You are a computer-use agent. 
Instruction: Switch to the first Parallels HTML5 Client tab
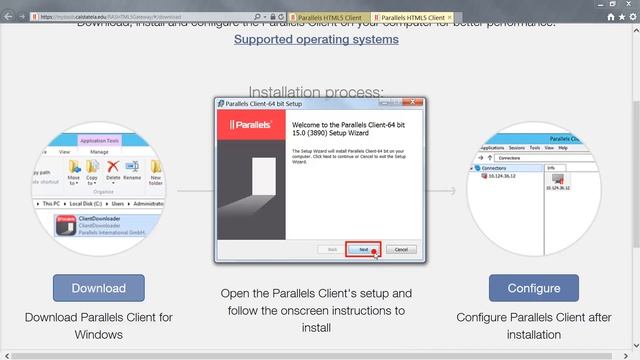click(x=329, y=18)
